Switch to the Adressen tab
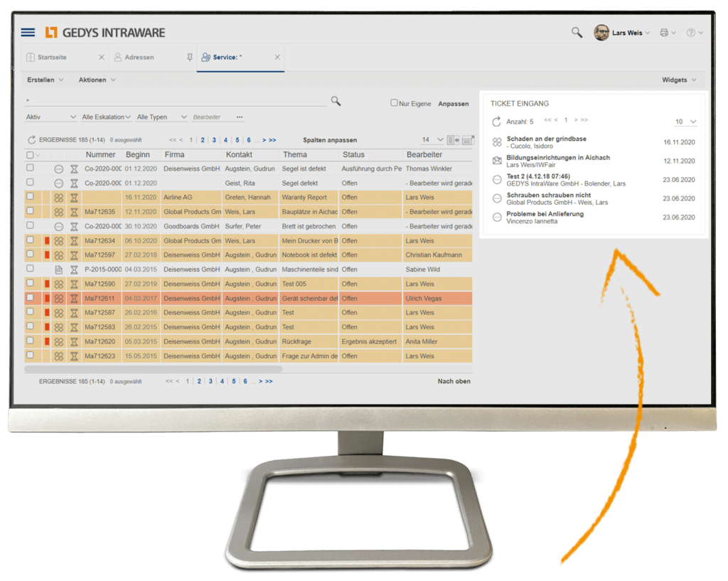 [x=139, y=57]
